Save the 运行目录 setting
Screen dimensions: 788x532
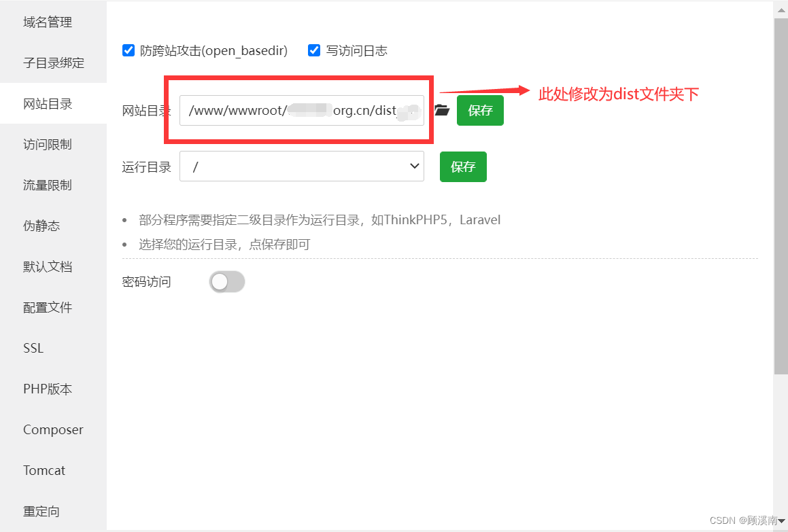[463, 166]
